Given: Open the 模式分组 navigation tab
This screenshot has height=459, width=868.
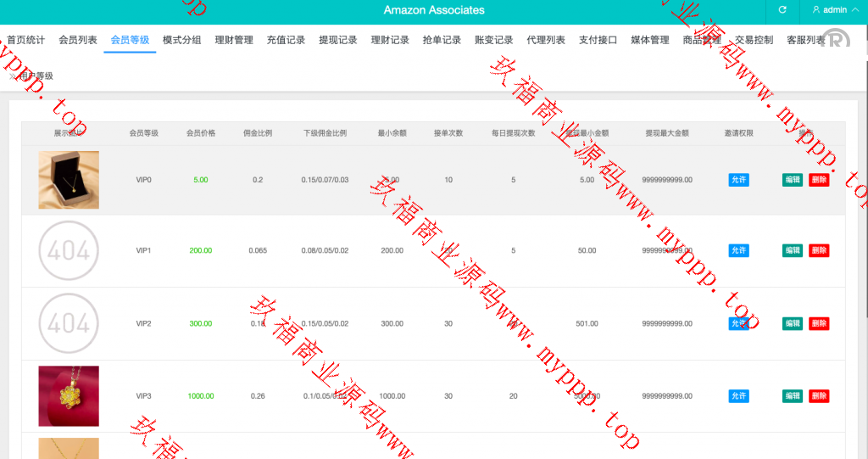Looking at the screenshot, I should click(x=181, y=40).
